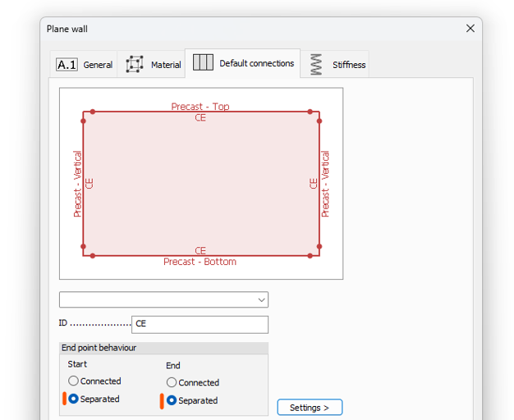Click the pink wall preview area
514x420 pixels.
click(x=201, y=184)
